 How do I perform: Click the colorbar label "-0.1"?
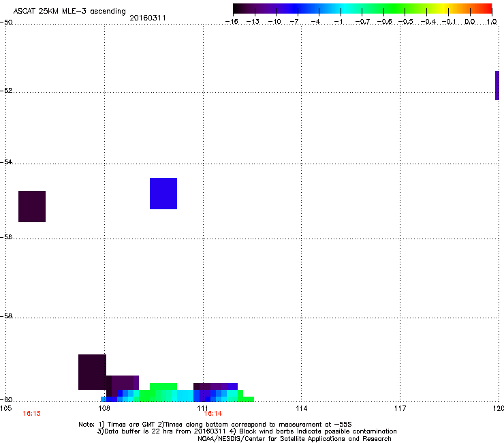click(x=450, y=22)
